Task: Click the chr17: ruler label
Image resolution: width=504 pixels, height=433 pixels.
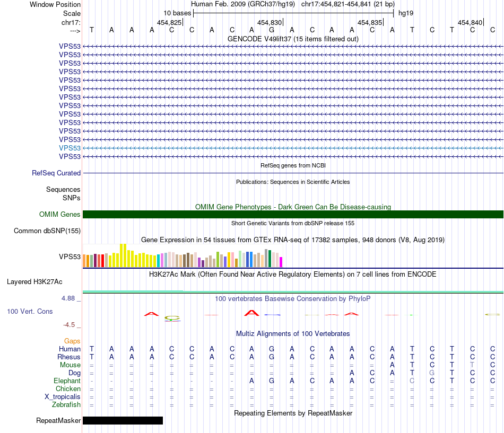Action: [x=71, y=22]
